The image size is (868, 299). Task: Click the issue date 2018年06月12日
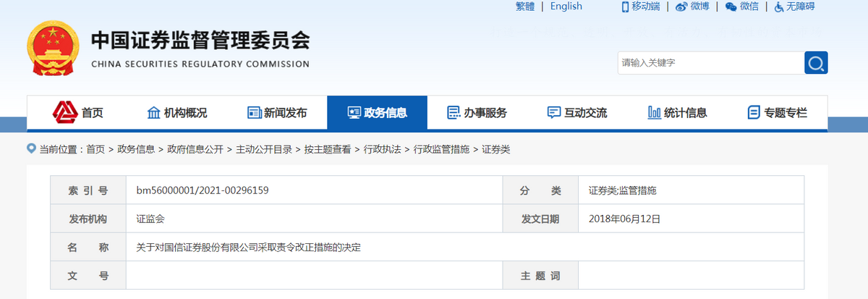pos(625,218)
